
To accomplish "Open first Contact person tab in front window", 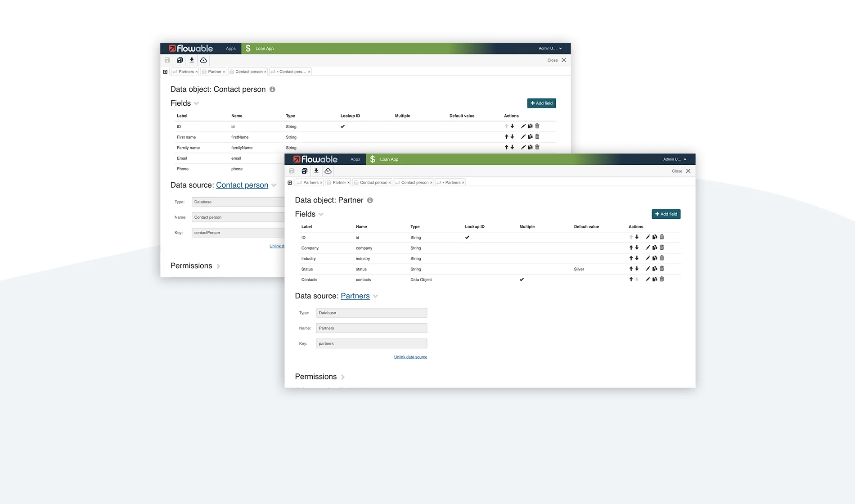I will point(373,183).
